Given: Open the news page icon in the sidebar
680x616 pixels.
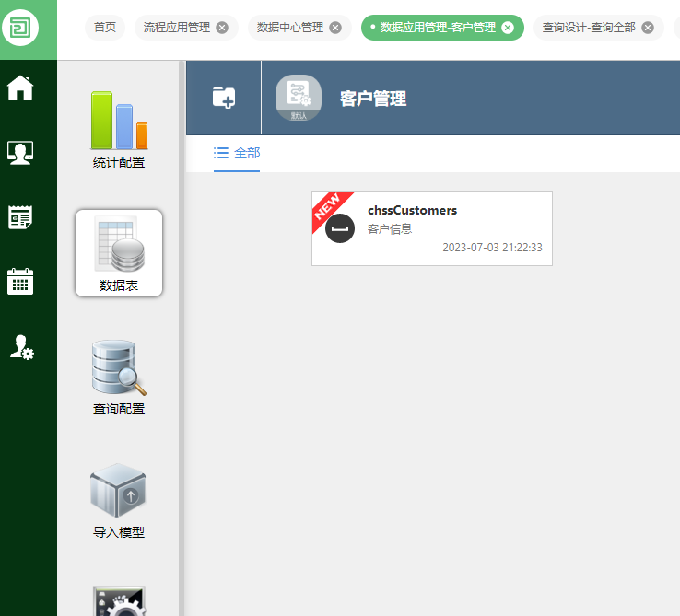Looking at the screenshot, I should (x=20, y=217).
